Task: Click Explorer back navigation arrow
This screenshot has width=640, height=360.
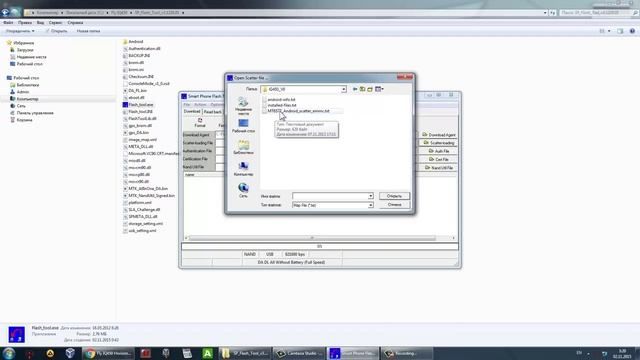Action: point(5,12)
